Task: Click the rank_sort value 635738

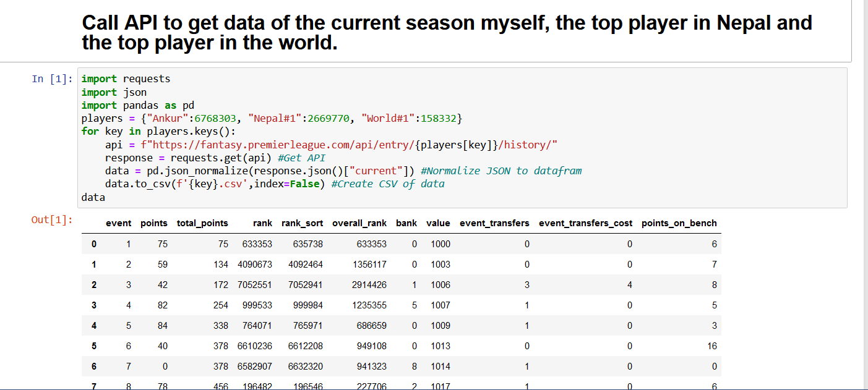Action: click(x=308, y=244)
